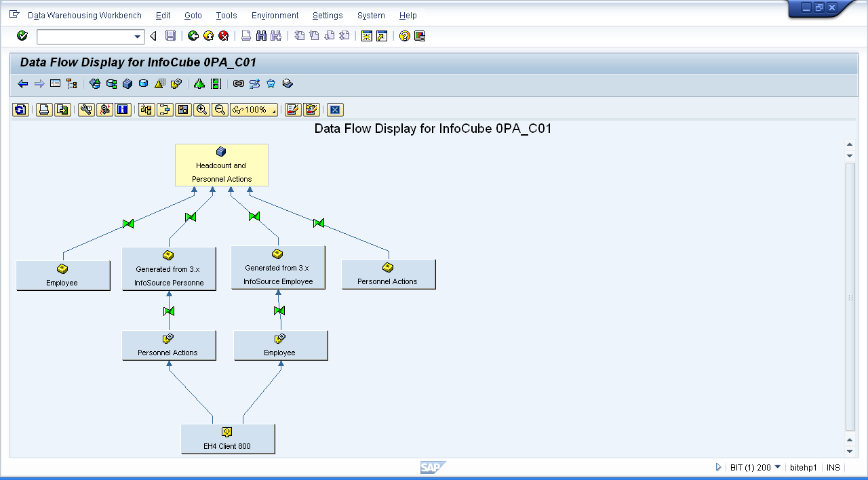Click the print icon in graphic toolbar
The image size is (868, 480).
coord(44,110)
